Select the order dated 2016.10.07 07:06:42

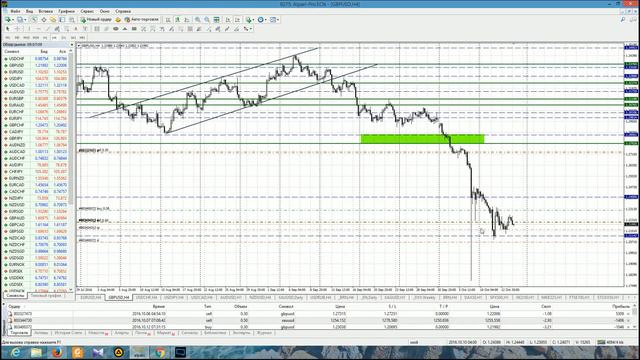(318, 320)
